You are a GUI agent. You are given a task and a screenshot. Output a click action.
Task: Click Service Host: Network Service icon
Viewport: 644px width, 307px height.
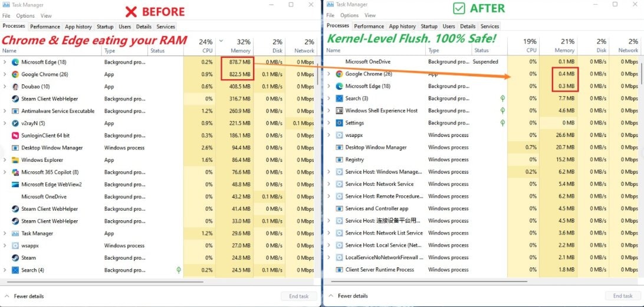pos(339,184)
